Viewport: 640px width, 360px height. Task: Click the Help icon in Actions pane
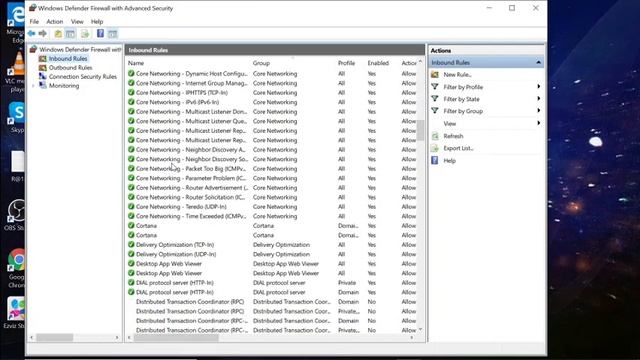(435, 160)
